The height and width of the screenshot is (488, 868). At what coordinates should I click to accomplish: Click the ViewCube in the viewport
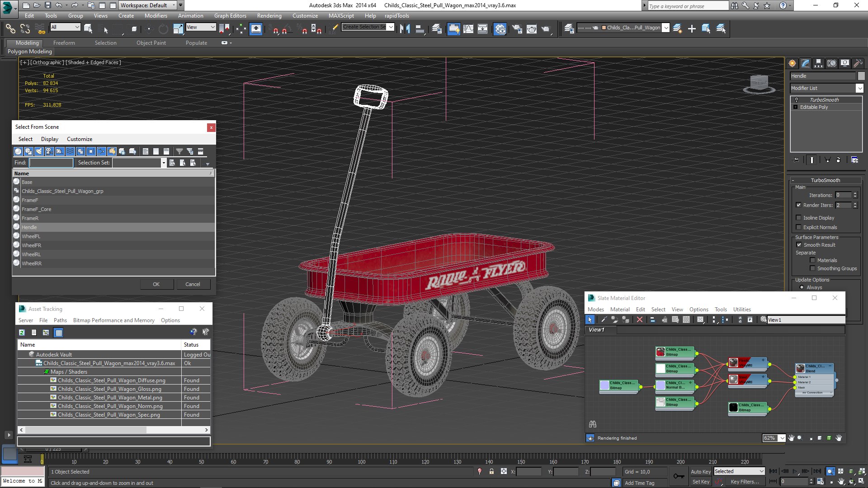[759, 83]
